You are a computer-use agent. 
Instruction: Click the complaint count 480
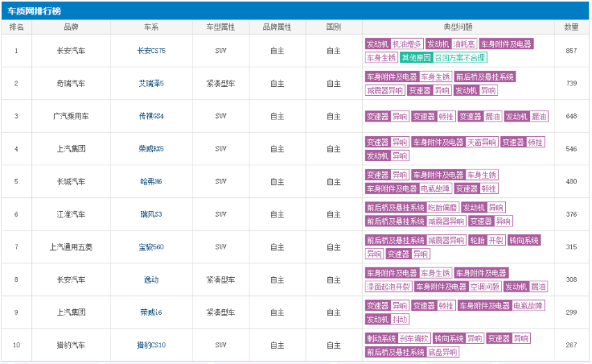[571, 181]
